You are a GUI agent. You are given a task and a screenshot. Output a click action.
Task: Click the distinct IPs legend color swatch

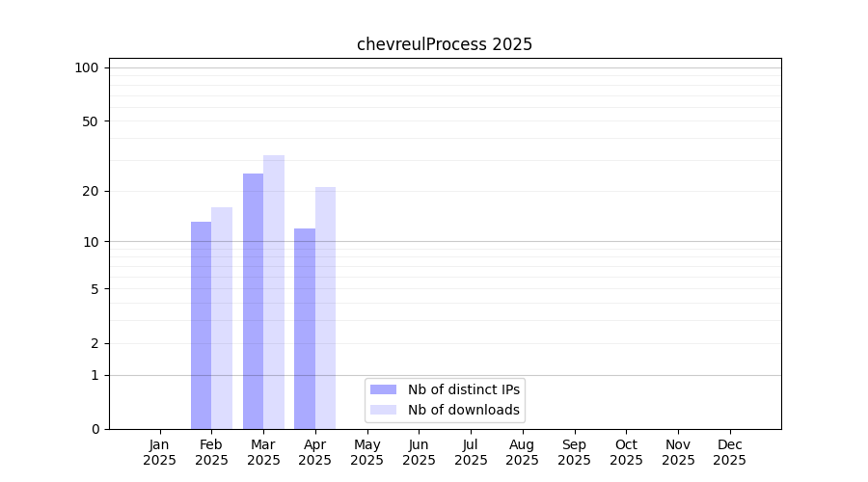pos(383,389)
